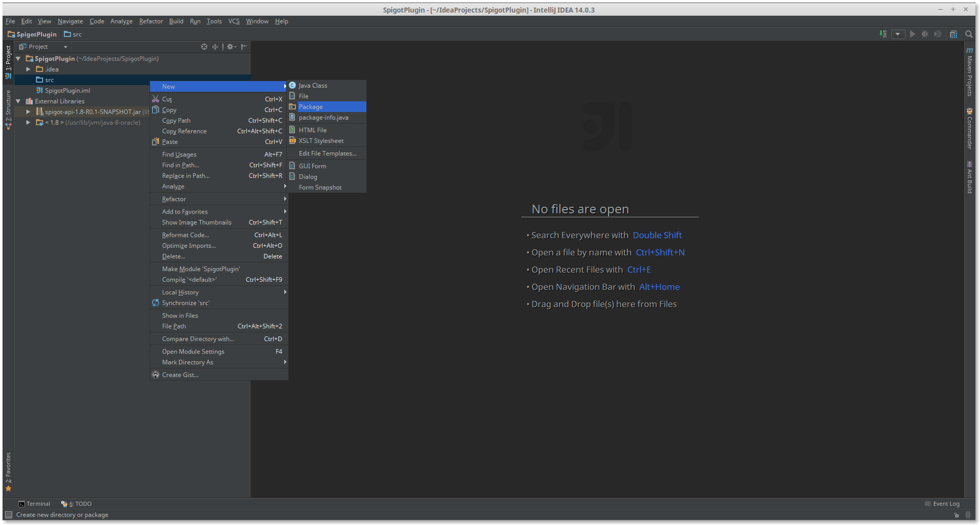Click the Hector inspection level icon
Viewport: 980px width, 525px height.
[x=969, y=515]
